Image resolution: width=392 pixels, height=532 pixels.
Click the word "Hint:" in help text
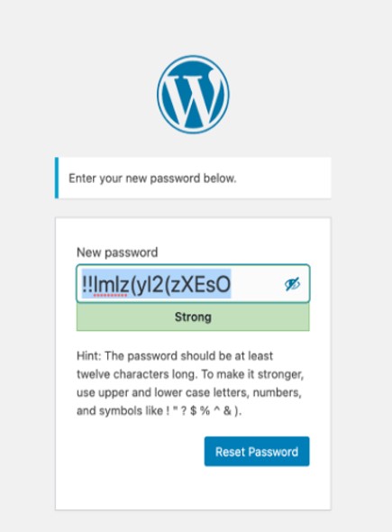[89, 356]
